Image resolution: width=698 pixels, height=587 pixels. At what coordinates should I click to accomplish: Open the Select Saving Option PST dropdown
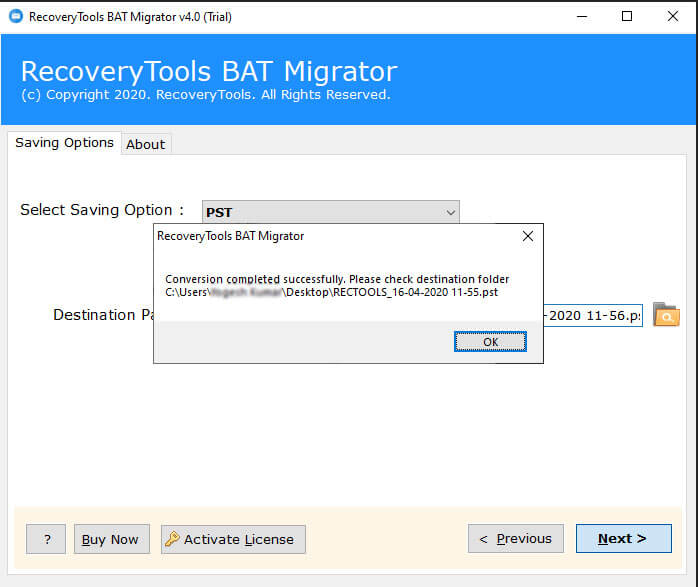[x=331, y=212]
